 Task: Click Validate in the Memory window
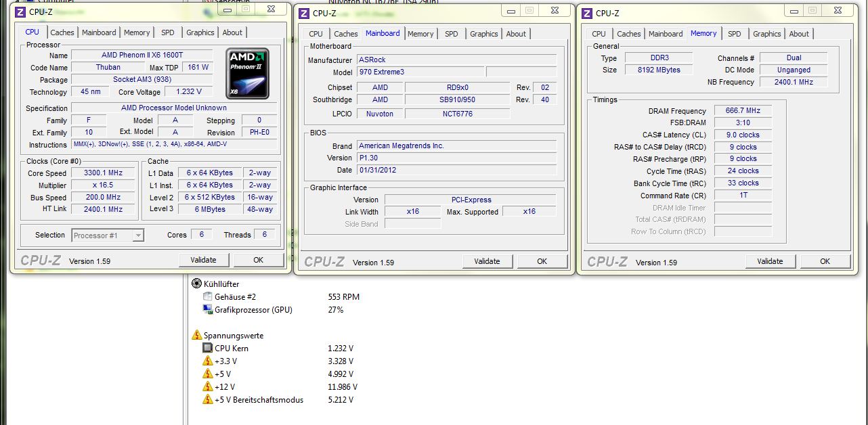(x=770, y=261)
